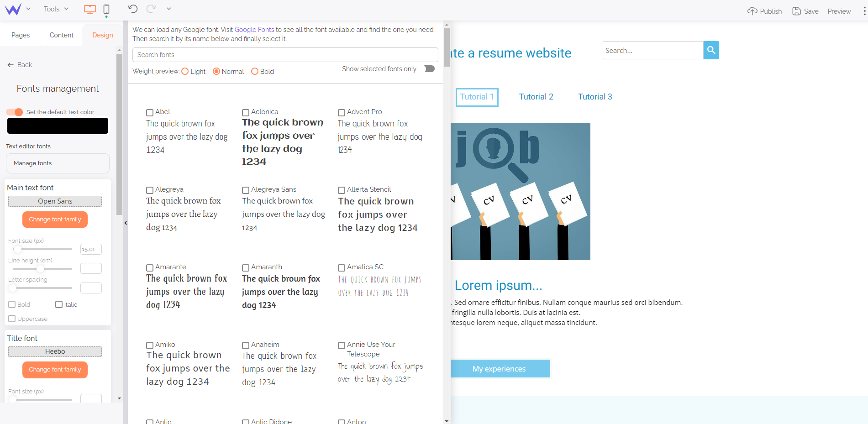
Task: Switch to the Content tab
Action: coord(62,35)
